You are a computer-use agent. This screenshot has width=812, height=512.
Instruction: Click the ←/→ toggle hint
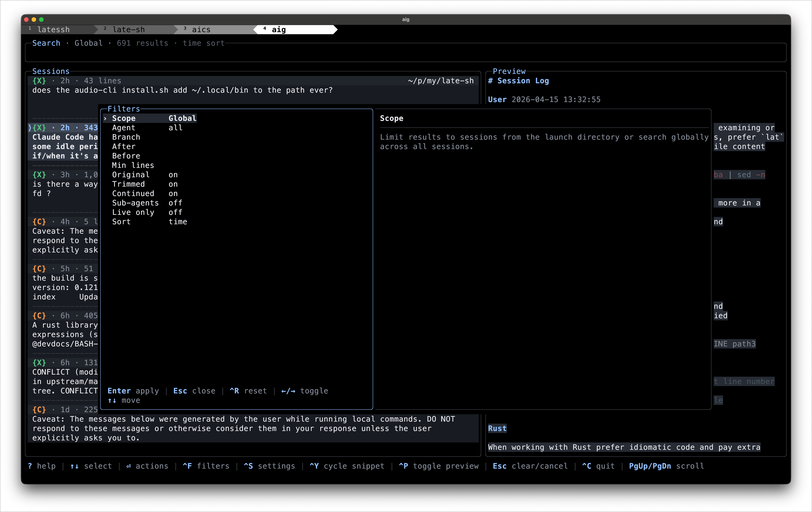pyautogui.click(x=304, y=391)
